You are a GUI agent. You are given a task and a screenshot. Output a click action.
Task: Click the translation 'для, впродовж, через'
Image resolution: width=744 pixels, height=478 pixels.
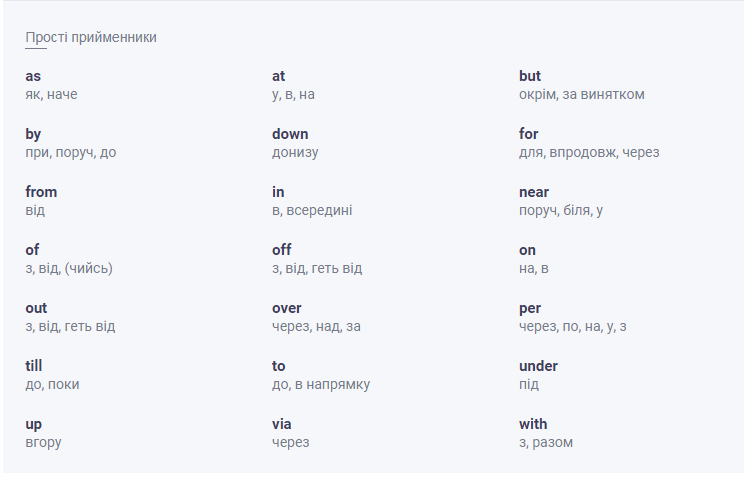point(589,153)
